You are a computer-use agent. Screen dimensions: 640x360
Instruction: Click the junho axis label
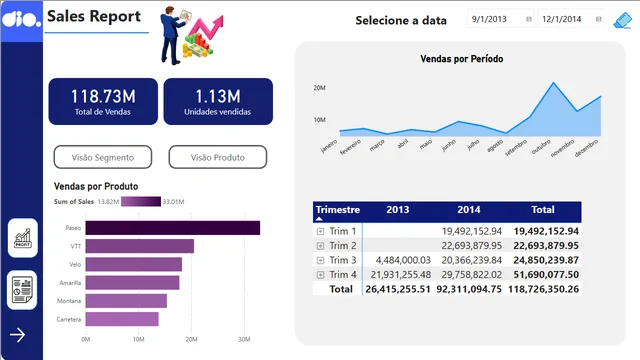coord(448,145)
